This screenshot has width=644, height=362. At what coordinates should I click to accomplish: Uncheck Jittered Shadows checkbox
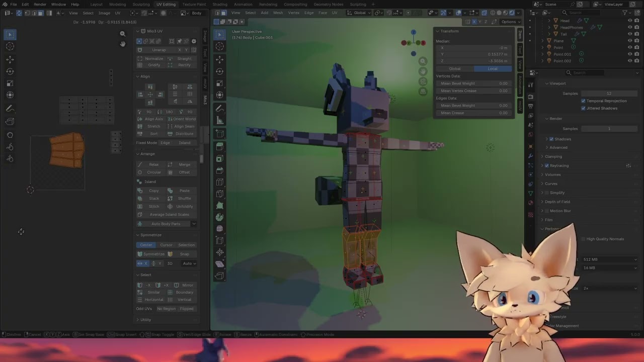click(583, 108)
